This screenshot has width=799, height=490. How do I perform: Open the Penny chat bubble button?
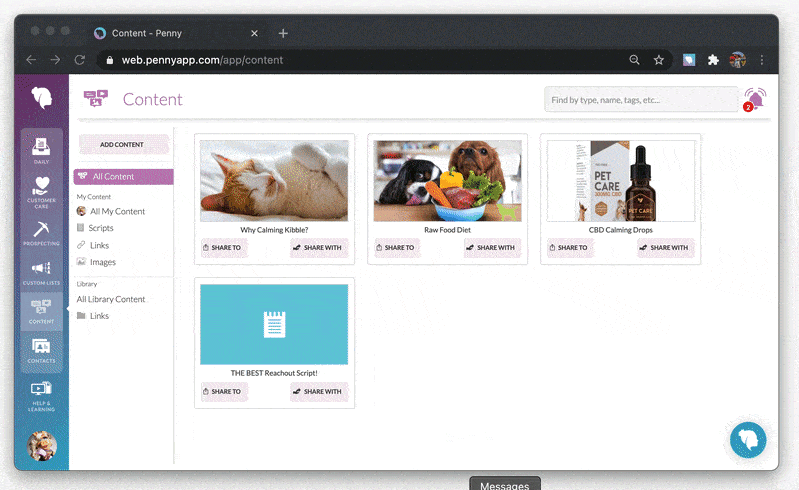(748, 440)
